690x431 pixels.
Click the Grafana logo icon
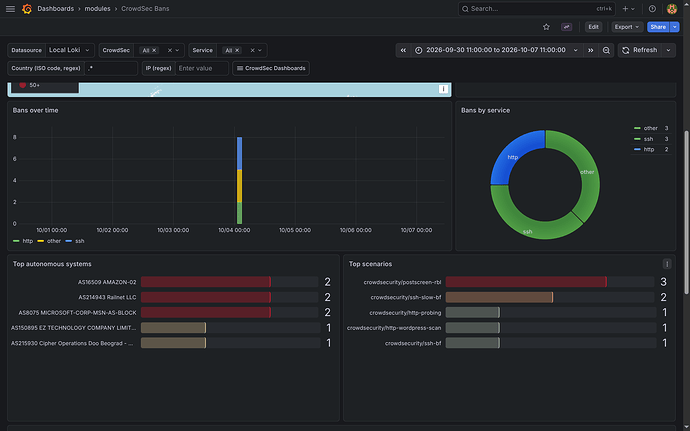pyautogui.click(x=27, y=9)
